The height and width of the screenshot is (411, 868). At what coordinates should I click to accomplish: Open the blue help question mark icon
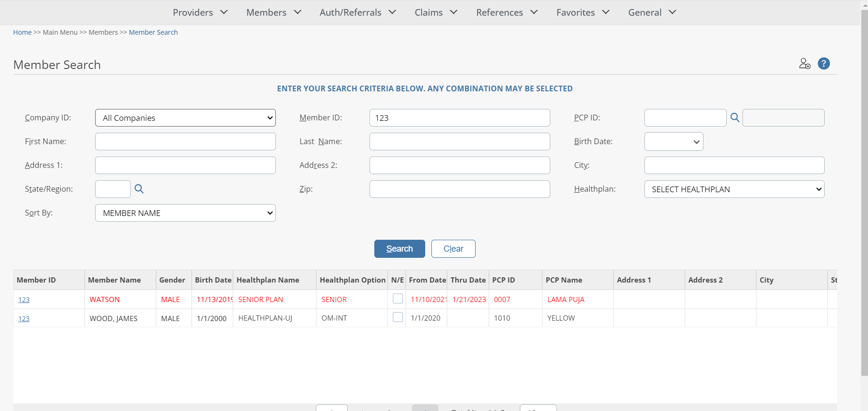tap(824, 64)
